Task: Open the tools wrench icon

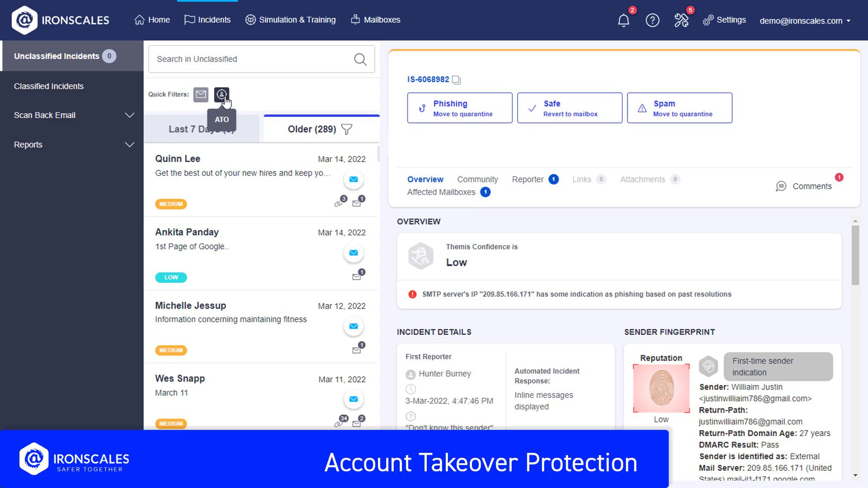Action: (681, 20)
